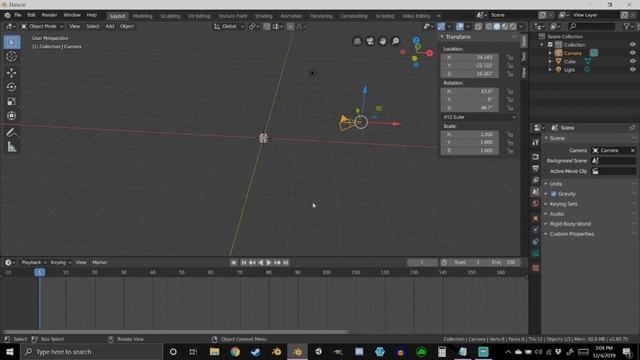
Task: Open Windows Start menu
Action: (9, 352)
